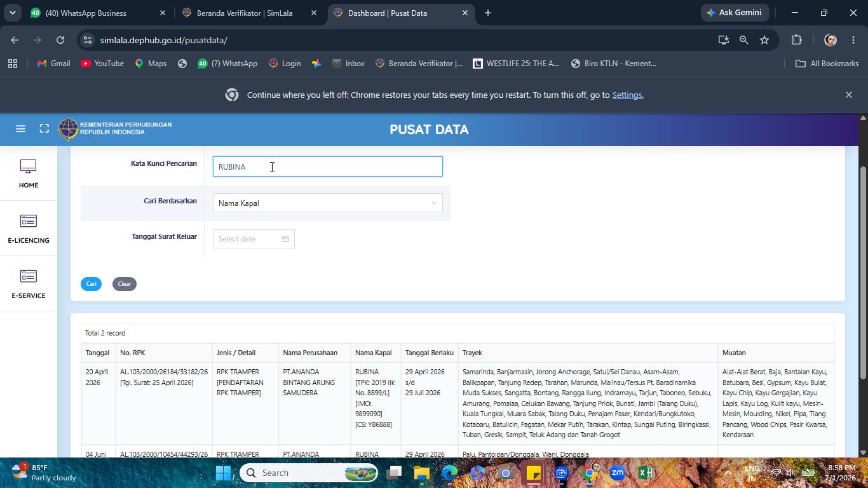Screen dimensions: 868x488
Task: Open the E-LICENCING sidebar section
Action: [28, 229]
